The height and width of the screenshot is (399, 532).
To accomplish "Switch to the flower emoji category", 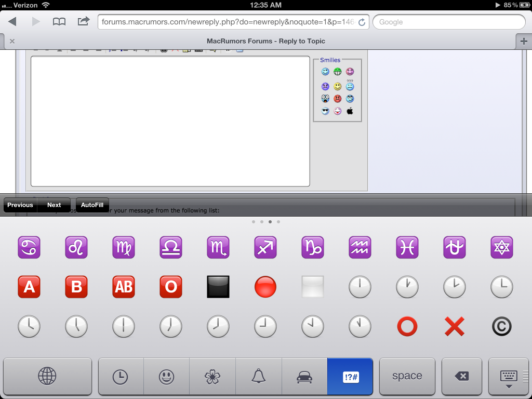I will point(212,376).
